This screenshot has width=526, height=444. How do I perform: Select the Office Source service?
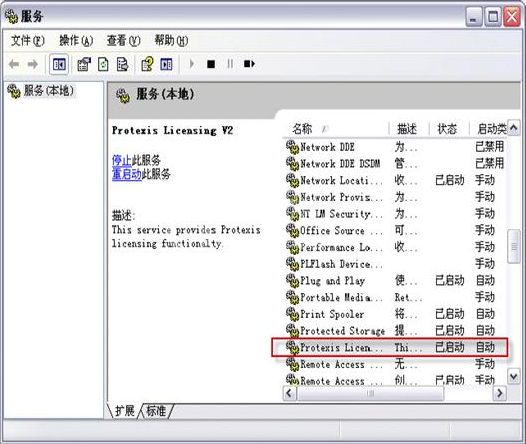click(x=396, y=230)
